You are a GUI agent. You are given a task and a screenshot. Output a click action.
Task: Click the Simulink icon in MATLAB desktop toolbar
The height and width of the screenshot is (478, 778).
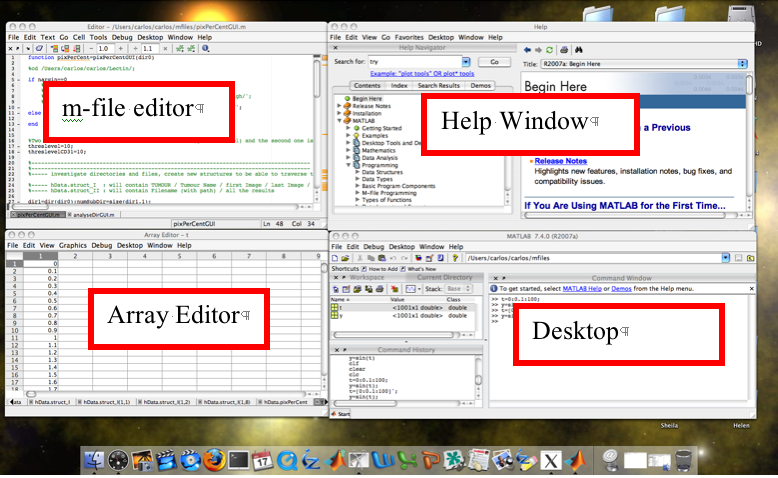click(418, 258)
